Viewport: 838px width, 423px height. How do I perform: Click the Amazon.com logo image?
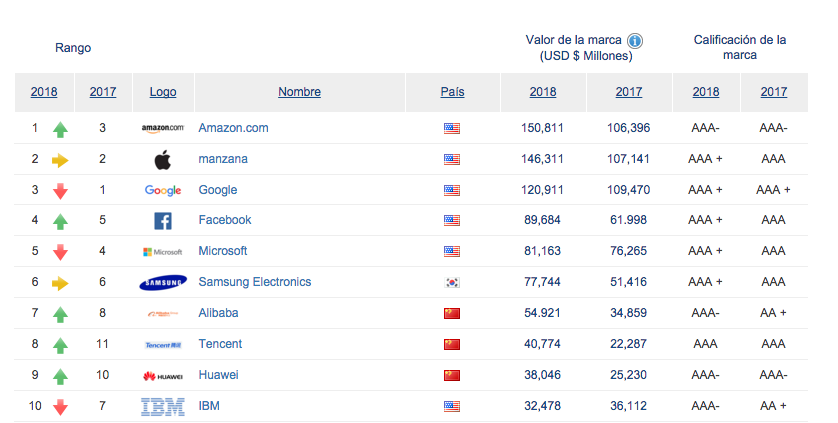(x=162, y=128)
